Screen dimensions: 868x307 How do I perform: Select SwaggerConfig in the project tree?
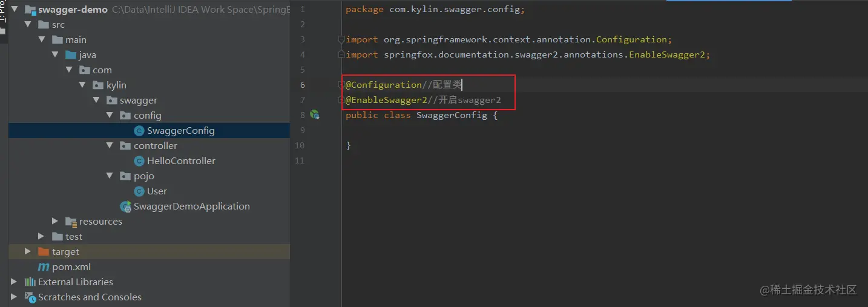click(x=181, y=131)
